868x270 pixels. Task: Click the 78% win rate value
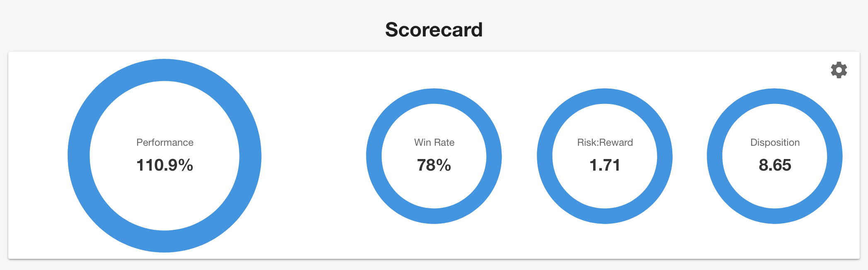[434, 165]
